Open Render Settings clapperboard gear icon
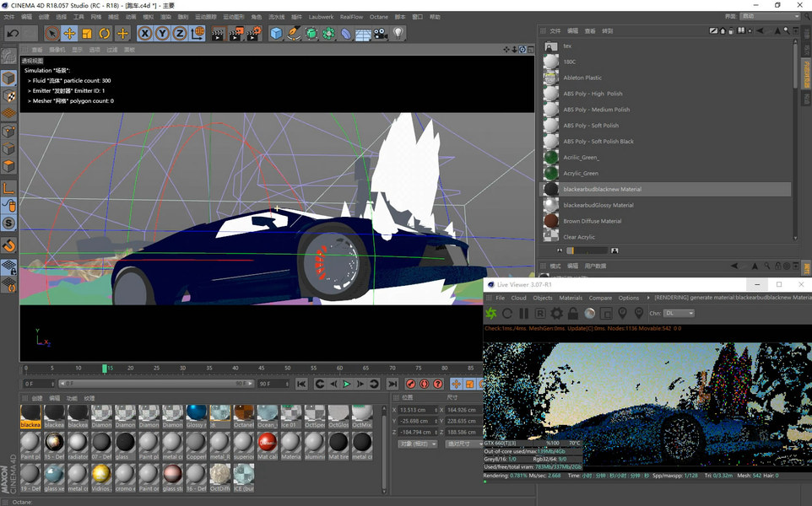Image resolution: width=812 pixels, height=506 pixels. click(254, 34)
